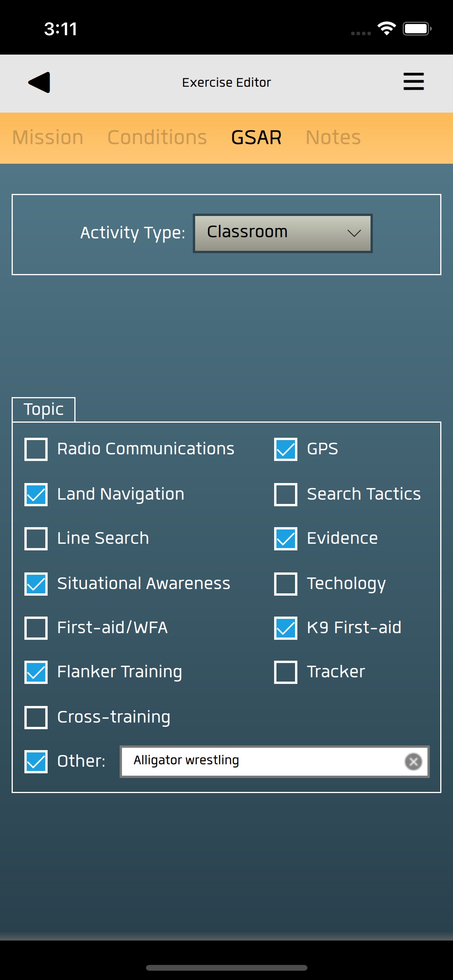Open the Notes tab
453x980 pixels.
333,137
